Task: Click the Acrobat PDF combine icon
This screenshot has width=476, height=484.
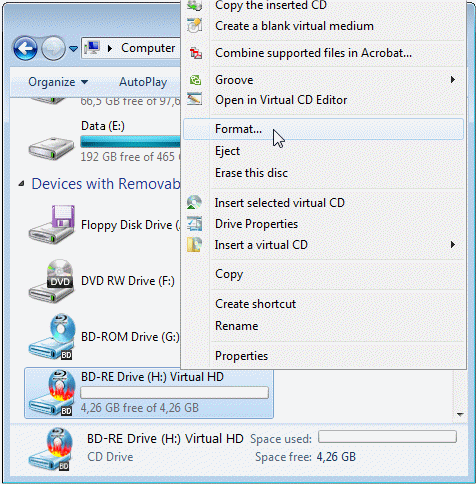Action: (x=196, y=53)
